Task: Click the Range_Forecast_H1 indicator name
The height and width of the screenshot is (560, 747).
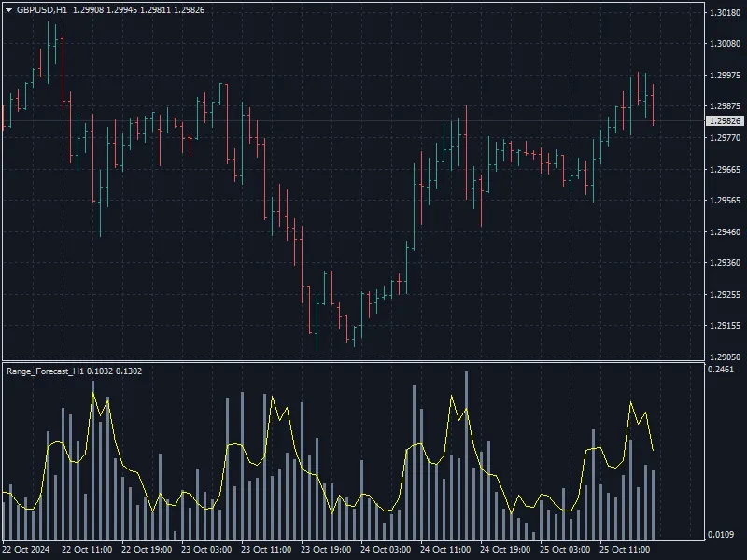Action: [x=45, y=371]
